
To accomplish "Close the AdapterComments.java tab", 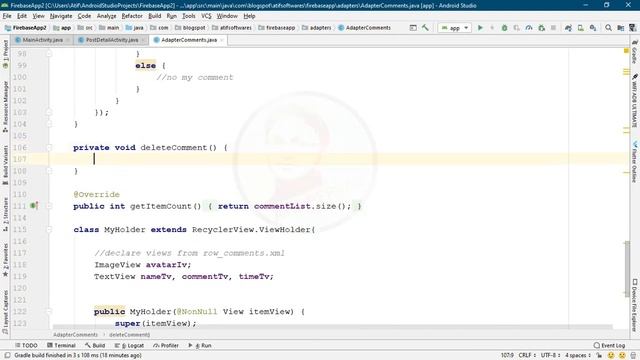I will pos(222,40).
